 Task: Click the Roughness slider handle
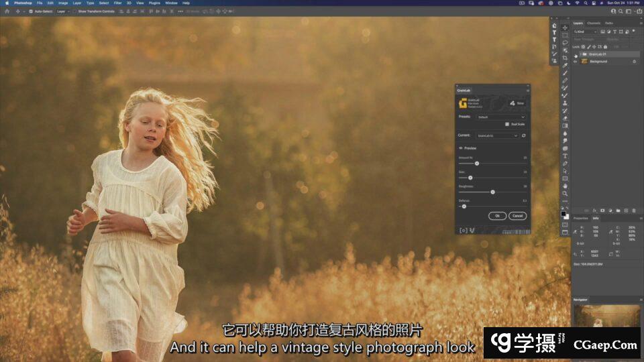(x=492, y=192)
